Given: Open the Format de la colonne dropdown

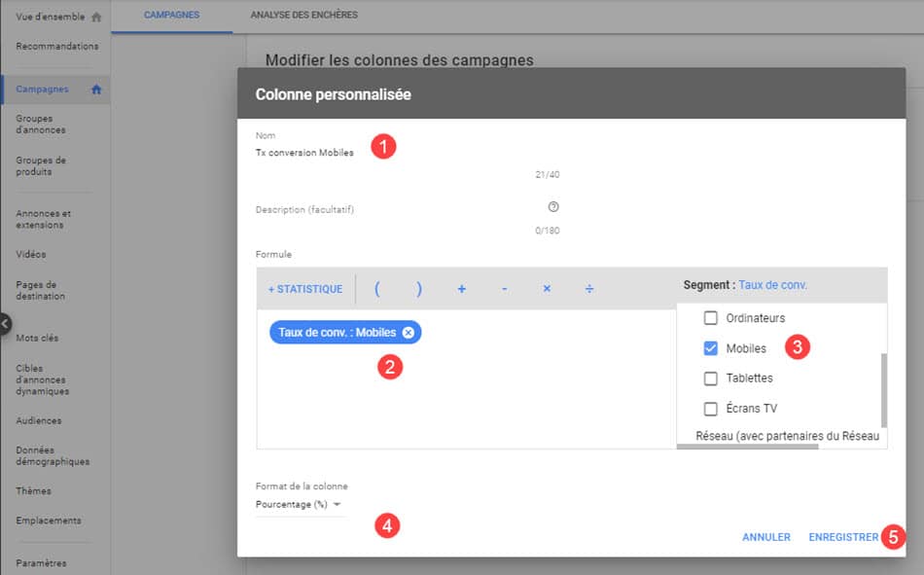Looking at the screenshot, I should (299, 505).
